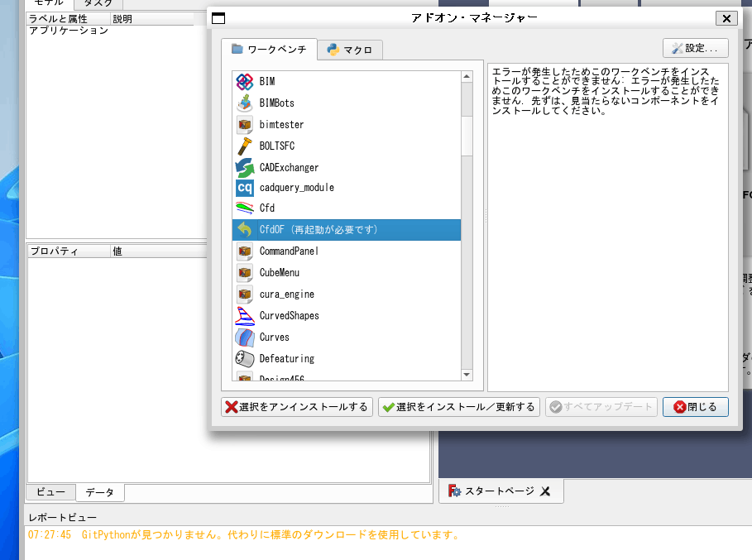Select cura_engine in the list
The image size is (752, 560).
(347, 294)
